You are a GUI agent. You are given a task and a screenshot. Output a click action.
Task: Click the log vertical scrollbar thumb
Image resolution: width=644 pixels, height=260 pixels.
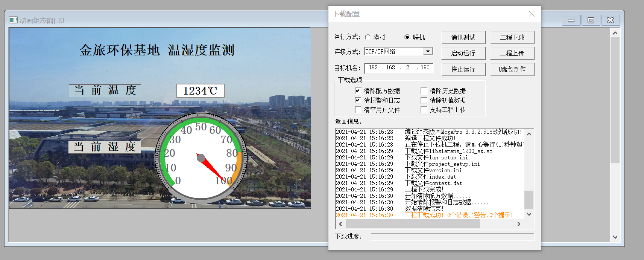529,199
